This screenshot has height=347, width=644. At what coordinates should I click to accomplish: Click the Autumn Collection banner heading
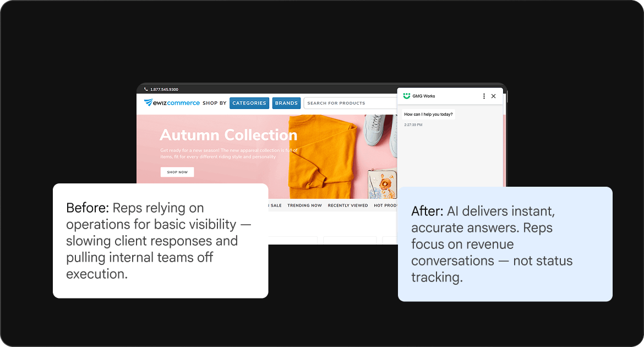coord(228,135)
